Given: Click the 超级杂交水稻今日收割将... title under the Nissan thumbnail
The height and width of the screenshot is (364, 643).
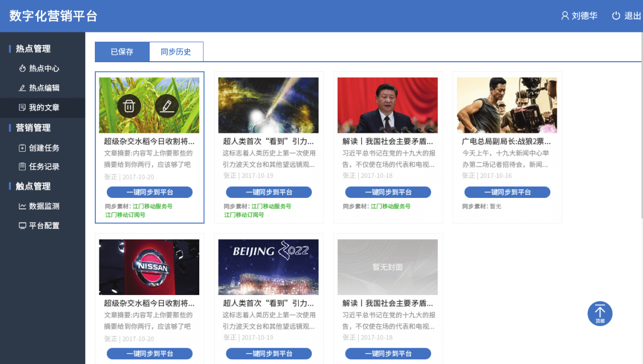Looking at the screenshot, I should (x=149, y=304).
